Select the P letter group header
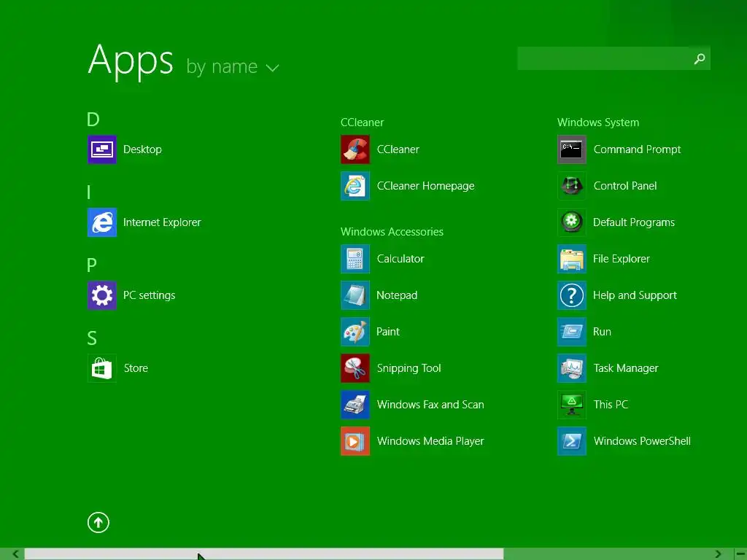Viewport: 747px width, 560px height. [92, 265]
